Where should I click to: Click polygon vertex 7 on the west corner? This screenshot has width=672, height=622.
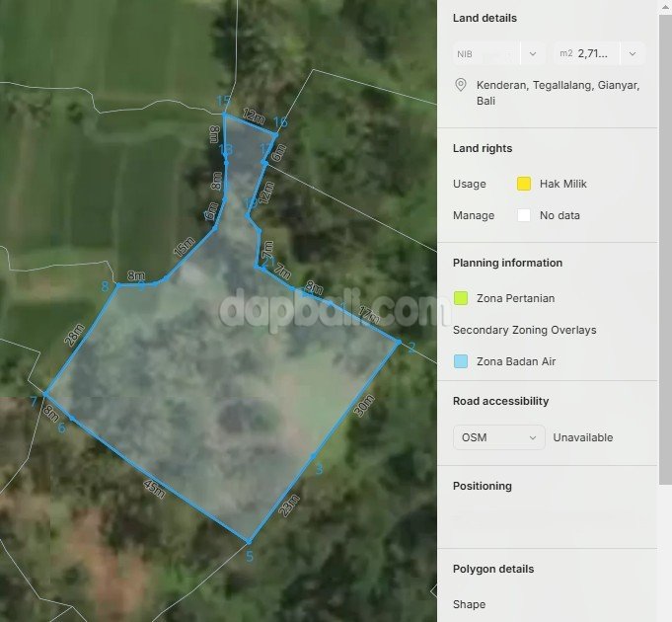[44, 394]
